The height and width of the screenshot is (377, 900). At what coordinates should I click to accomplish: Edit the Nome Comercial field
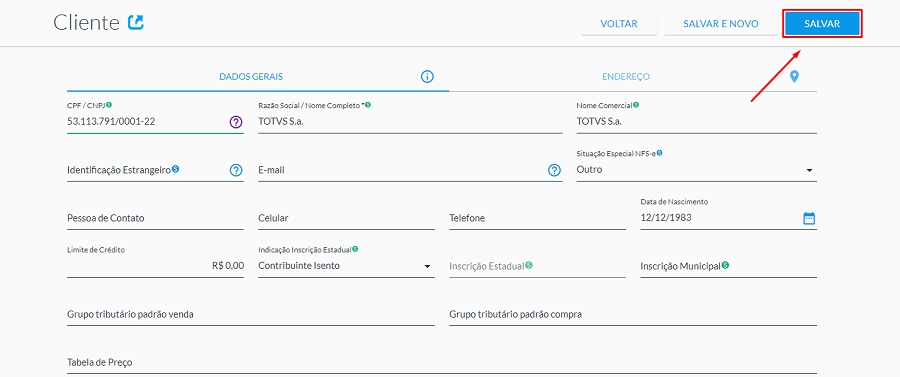click(x=696, y=122)
